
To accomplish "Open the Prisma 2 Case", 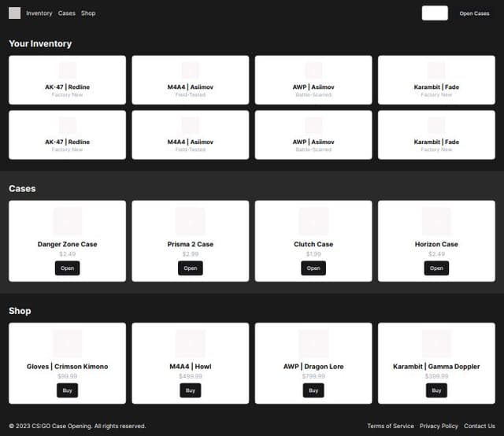I will tap(191, 268).
